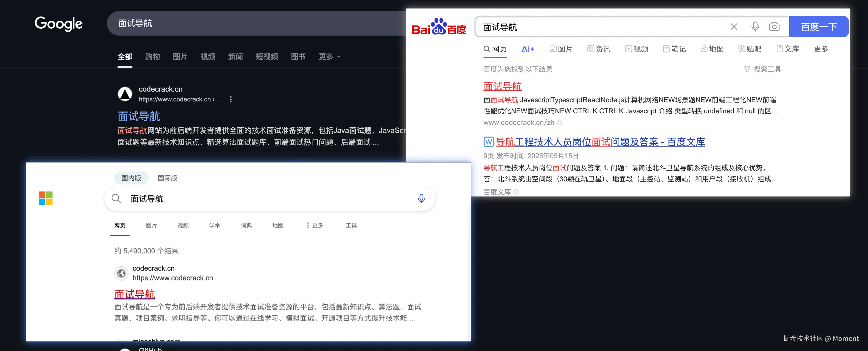The width and height of the screenshot is (868, 351).
Task: Open Google result 面试导航 title link
Action: coord(139,117)
